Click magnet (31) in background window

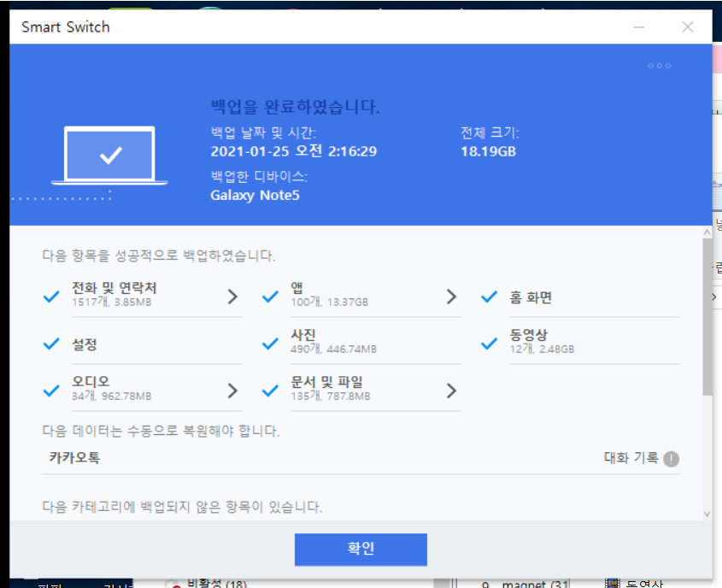click(x=536, y=584)
